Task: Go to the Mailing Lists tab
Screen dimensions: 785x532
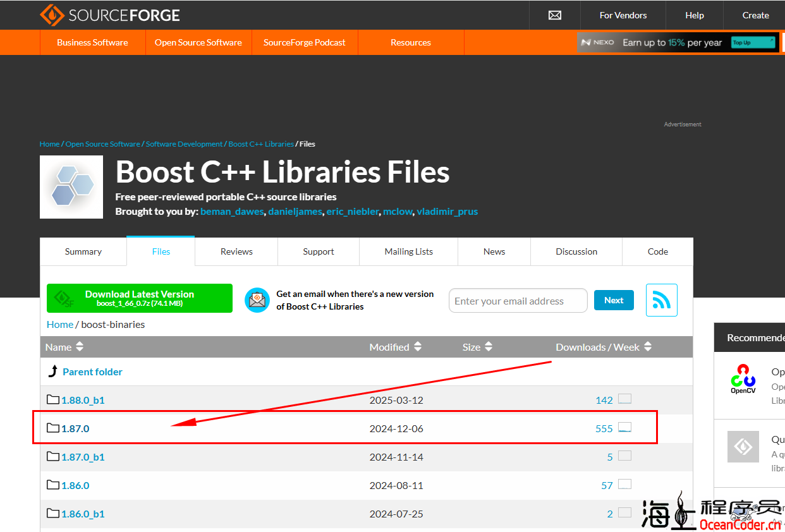Action: pos(409,251)
